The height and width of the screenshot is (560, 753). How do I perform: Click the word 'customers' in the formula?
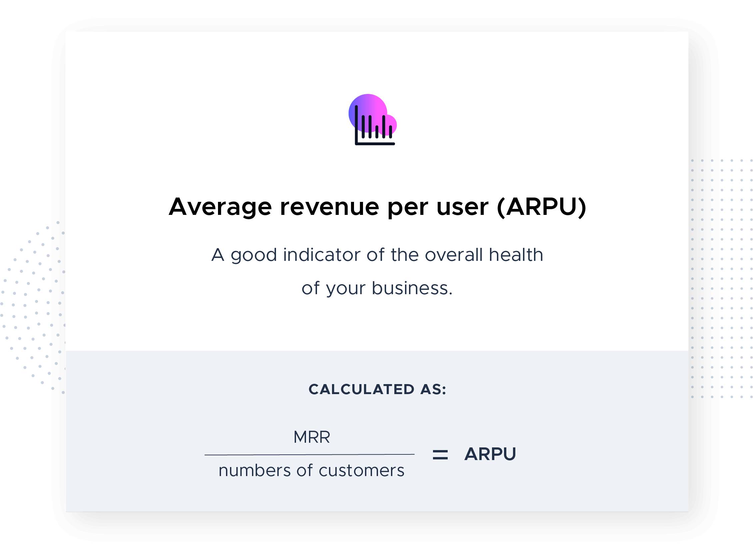tap(362, 470)
